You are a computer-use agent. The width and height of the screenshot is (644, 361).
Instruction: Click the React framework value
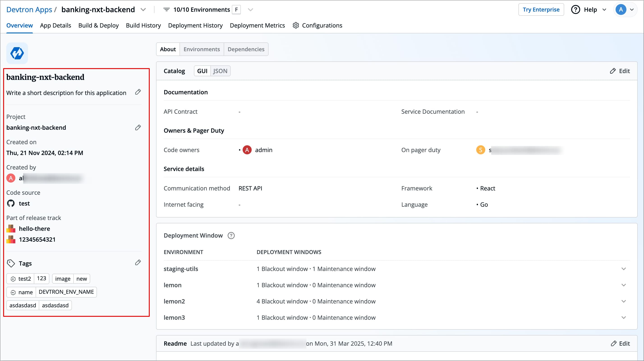pyautogui.click(x=488, y=188)
